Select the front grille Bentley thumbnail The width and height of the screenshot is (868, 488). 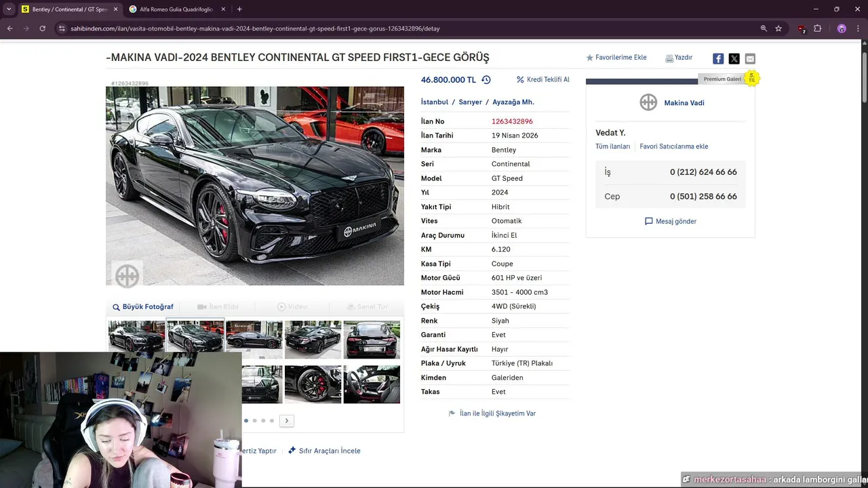tap(262, 384)
